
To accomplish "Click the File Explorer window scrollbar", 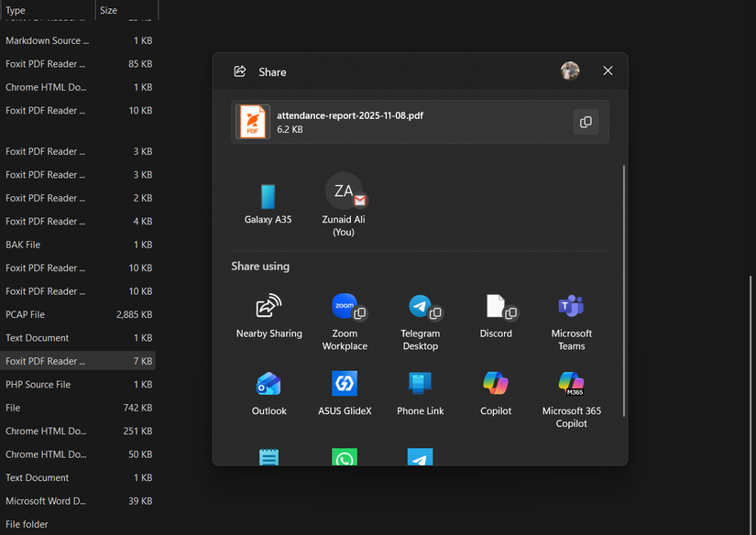I will 752,405.
